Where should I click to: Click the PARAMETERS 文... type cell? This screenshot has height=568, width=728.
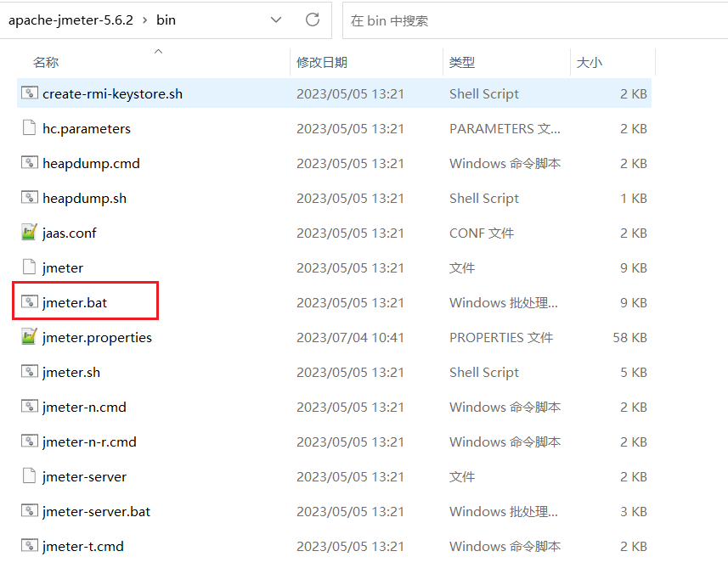(x=505, y=128)
